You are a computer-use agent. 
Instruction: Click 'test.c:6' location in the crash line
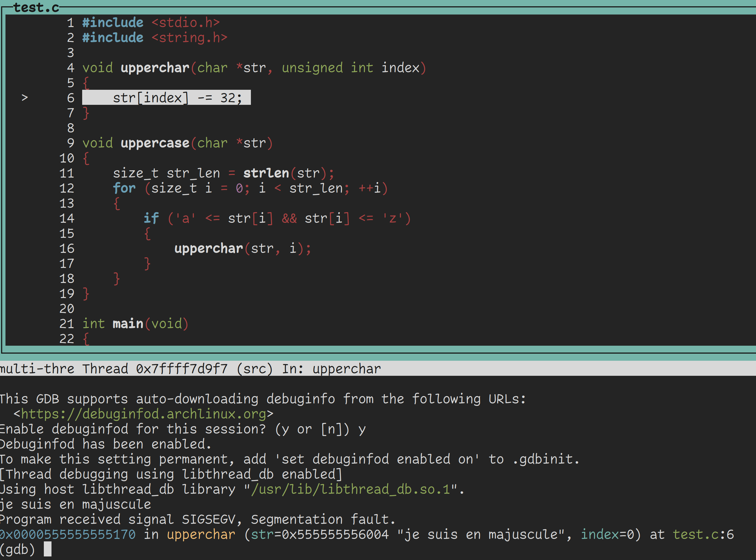coord(703,535)
